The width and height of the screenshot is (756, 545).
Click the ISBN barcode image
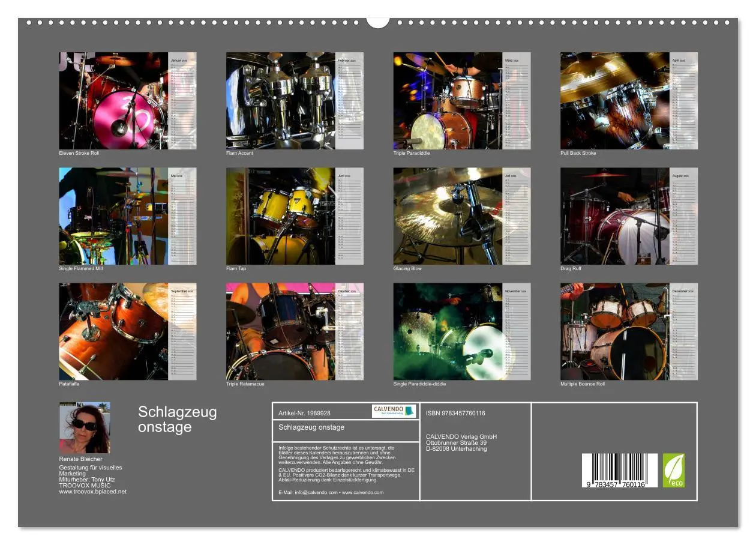point(619,470)
